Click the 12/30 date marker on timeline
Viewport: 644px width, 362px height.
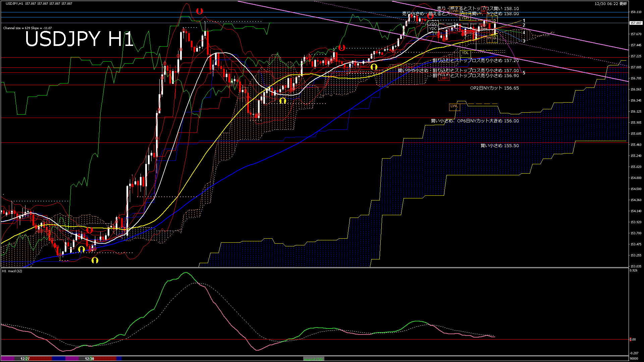click(90, 359)
